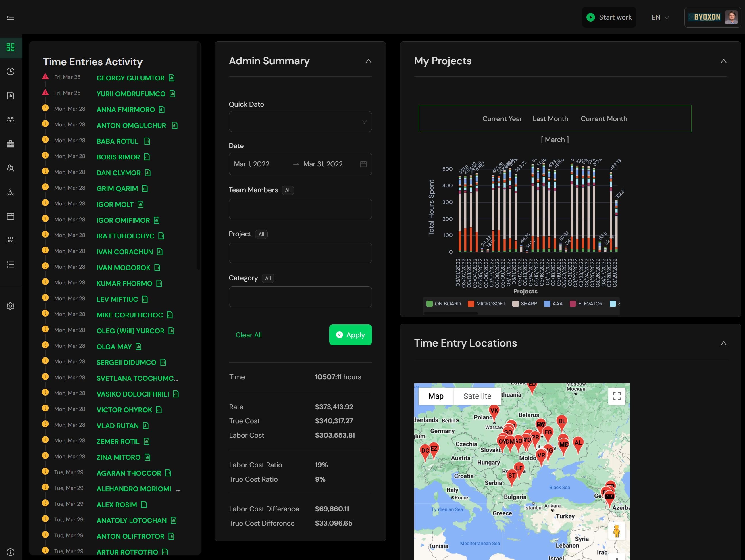Click the Clear All link
The height and width of the screenshot is (560, 745).
coord(249,335)
